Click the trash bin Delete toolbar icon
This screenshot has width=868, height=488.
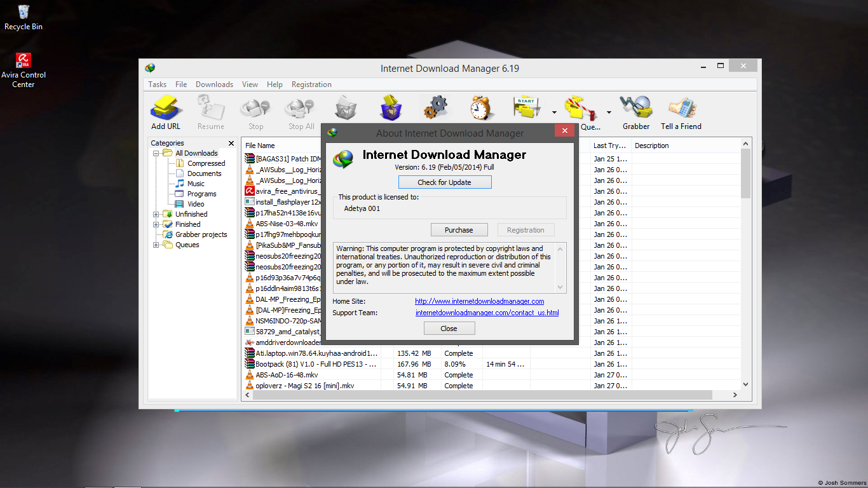(346, 108)
